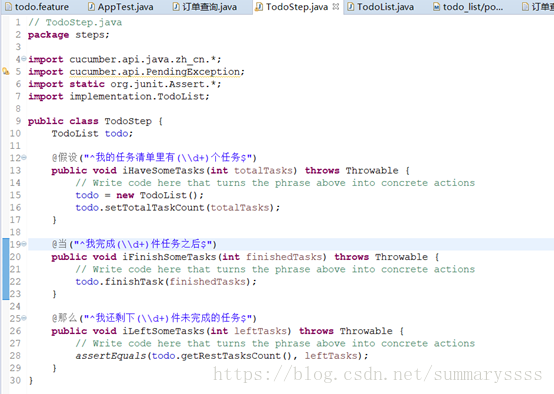Close the TodoStep.java tab with its X icon

point(336,6)
